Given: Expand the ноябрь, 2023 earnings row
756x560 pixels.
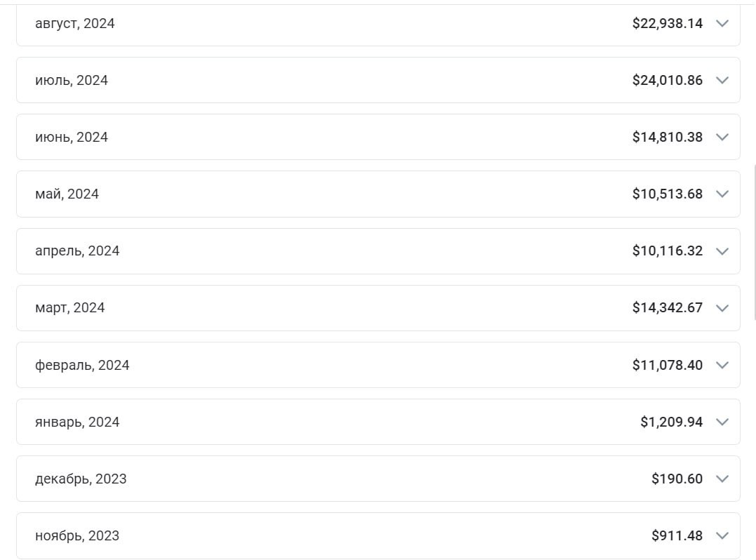Looking at the screenshot, I should click(722, 535).
